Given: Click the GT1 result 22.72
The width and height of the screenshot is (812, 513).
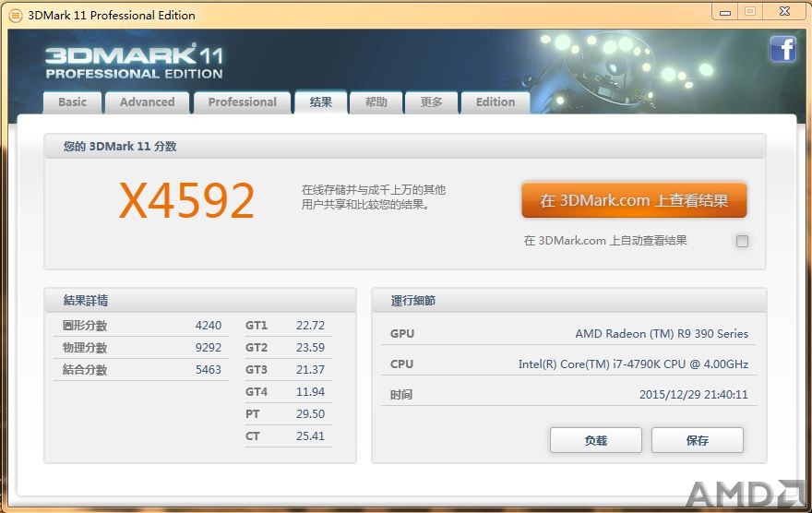Looking at the screenshot, I should click(x=310, y=326).
